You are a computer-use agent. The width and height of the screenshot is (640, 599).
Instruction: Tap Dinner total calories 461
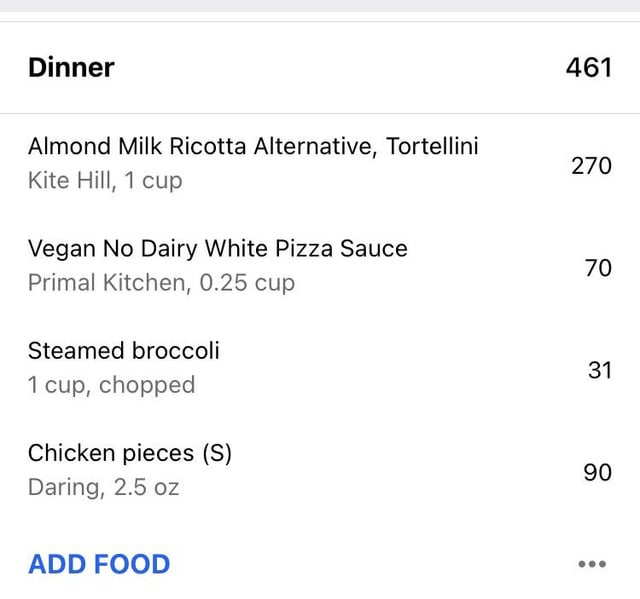click(588, 68)
